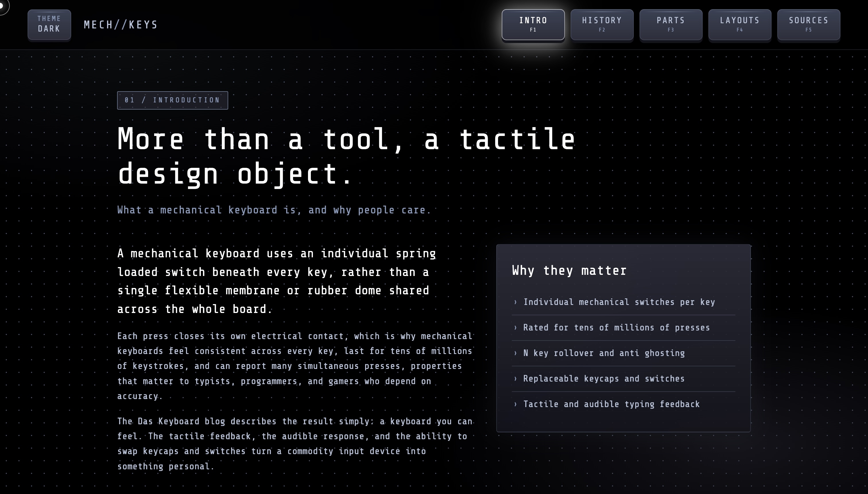868x494 pixels.
Task: Click N key rollover and anti ghosting
Action: pyautogui.click(x=623, y=353)
